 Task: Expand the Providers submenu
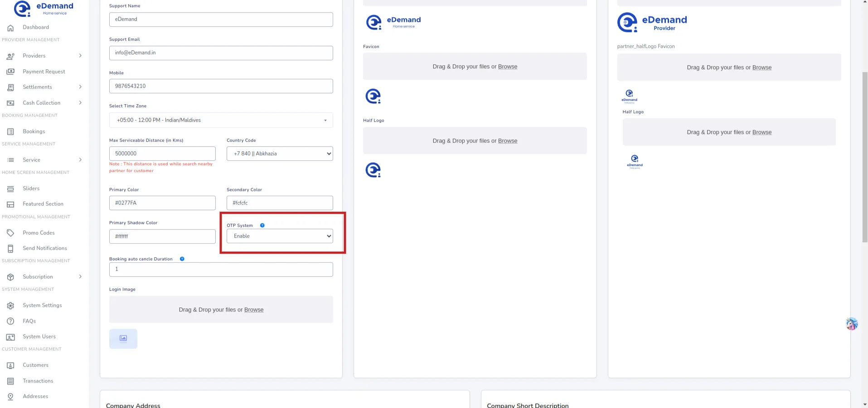[x=80, y=56]
